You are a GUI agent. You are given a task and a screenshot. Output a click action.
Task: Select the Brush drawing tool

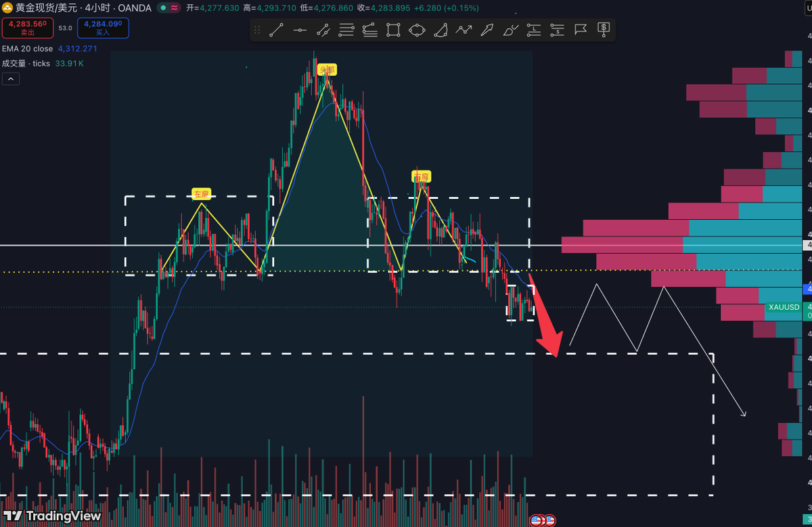[511, 29]
